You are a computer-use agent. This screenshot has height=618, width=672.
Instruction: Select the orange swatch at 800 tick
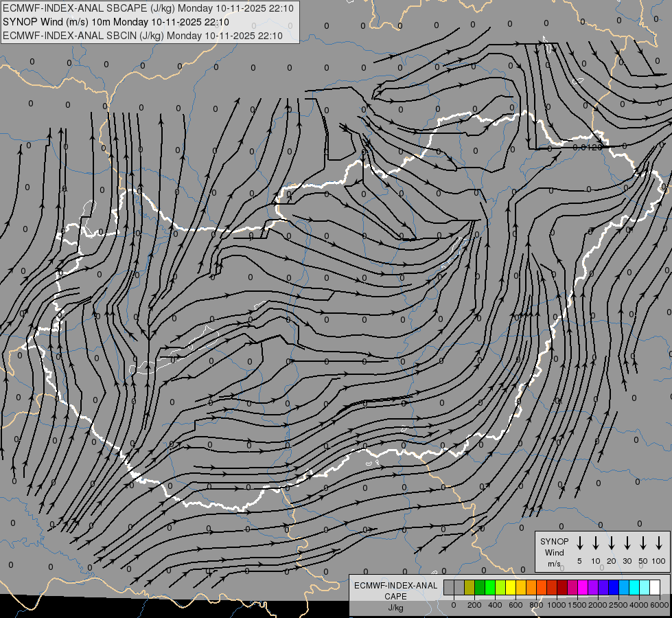pos(531,587)
